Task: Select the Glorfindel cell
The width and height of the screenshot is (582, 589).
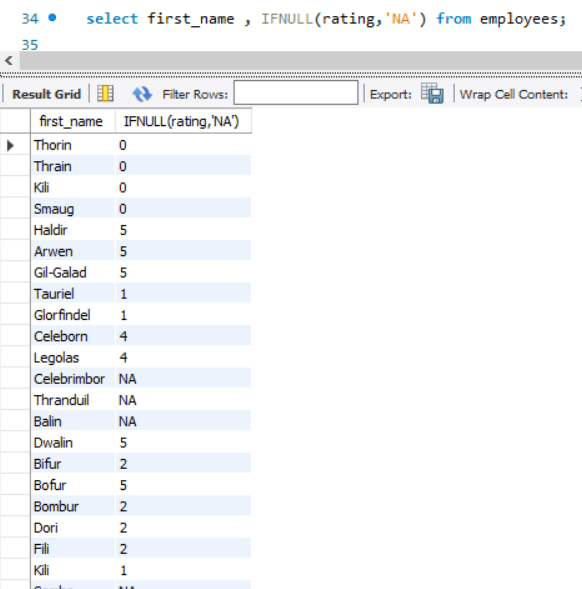Action: tap(73, 315)
